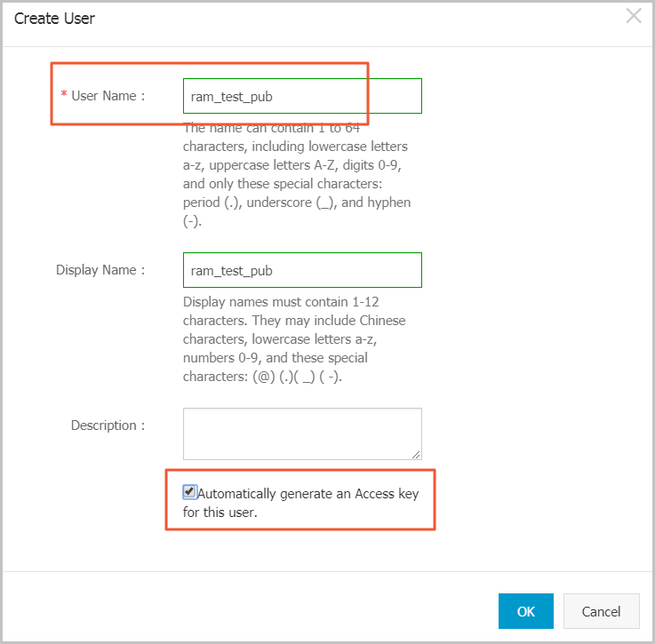The image size is (655, 644).
Task: Place cursor in ram_test_pub Display Name text
Action: pos(231,271)
